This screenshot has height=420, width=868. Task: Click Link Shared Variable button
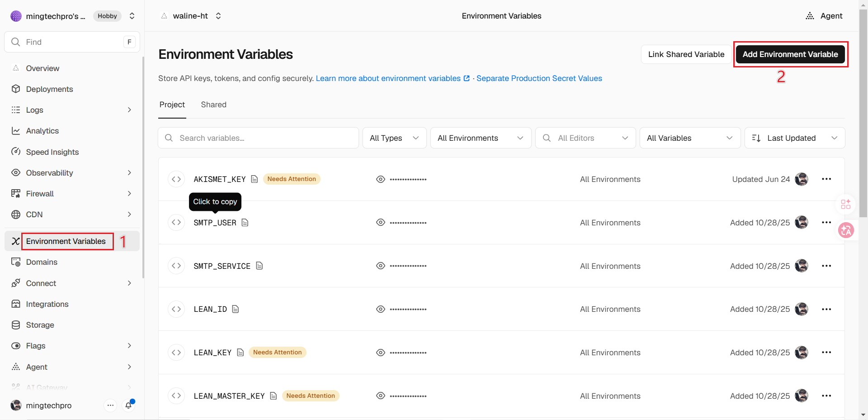(686, 54)
